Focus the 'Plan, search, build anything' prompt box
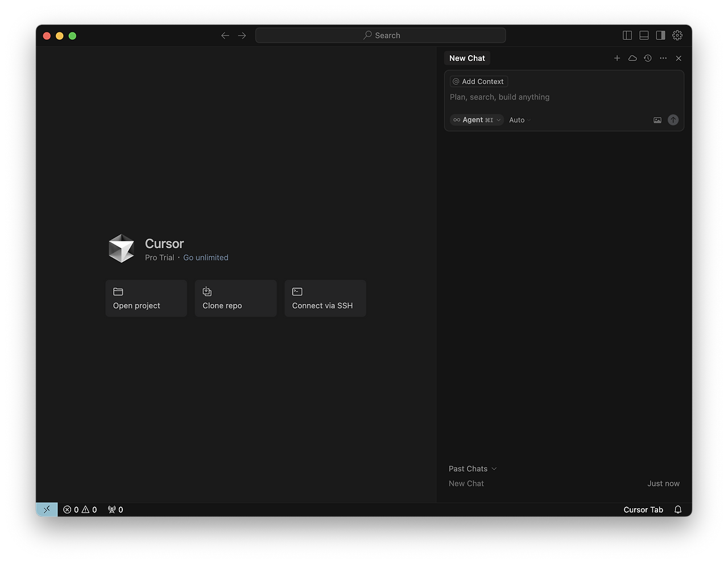Screen dimensions: 728x564 (563, 97)
